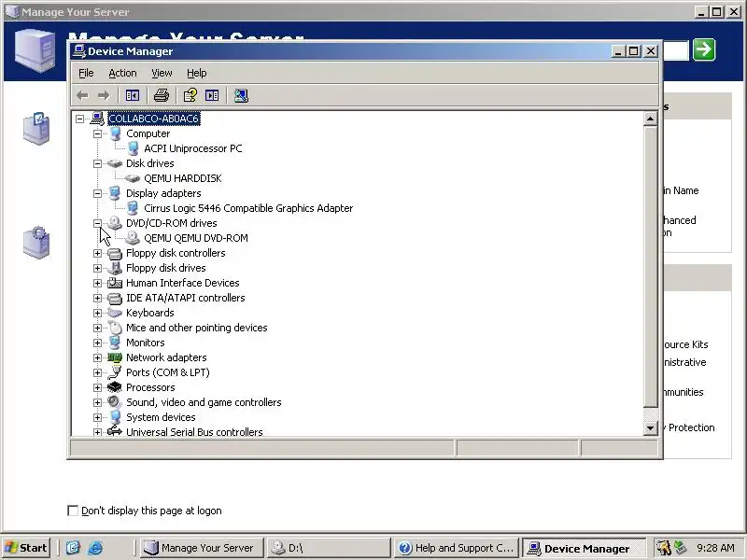This screenshot has height=560, width=747.
Task: Switch to Manage Your Server taskbar button
Action: [x=202, y=548]
